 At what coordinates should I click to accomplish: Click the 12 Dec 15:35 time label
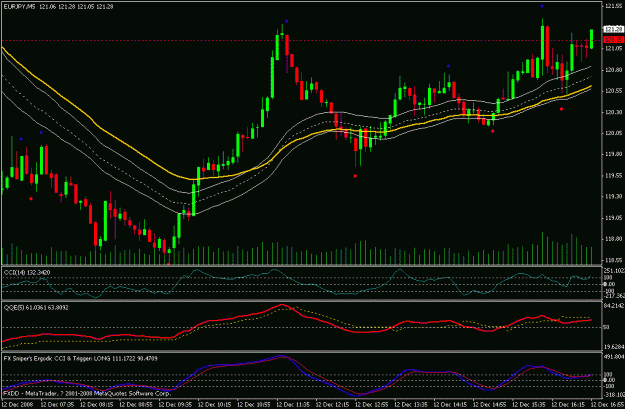click(x=529, y=404)
